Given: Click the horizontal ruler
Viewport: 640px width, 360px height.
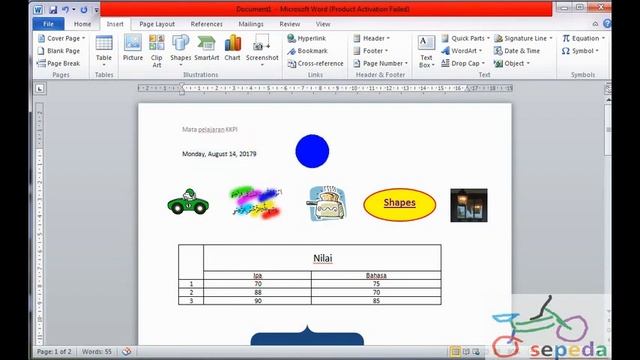Looking at the screenshot, I should 325,88.
